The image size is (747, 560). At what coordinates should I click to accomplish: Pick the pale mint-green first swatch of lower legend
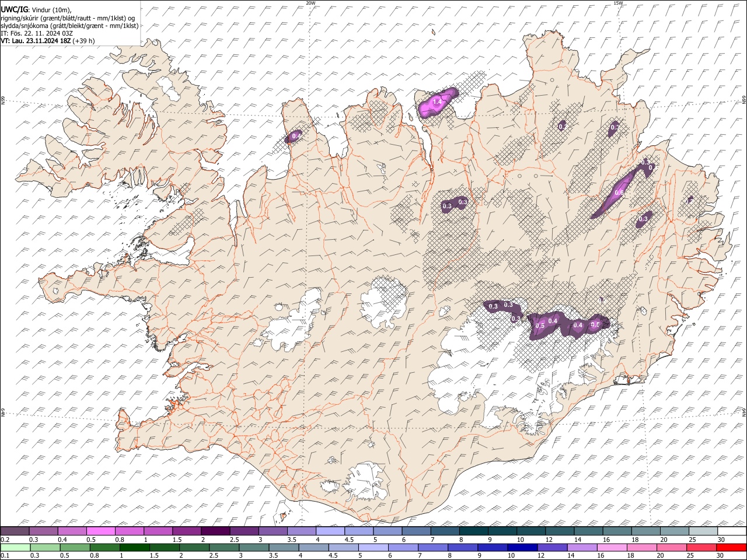[15, 547]
